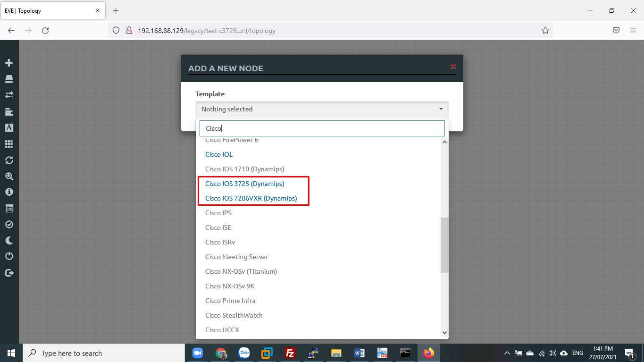Close the EVE | Topology tab
Image resolution: width=644 pixels, height=362 pixels.
click(98, 10)
